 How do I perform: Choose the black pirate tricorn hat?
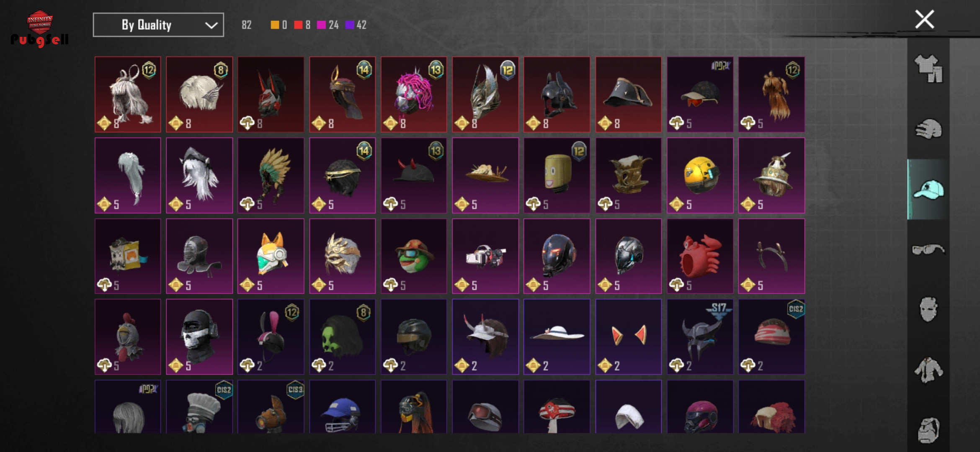(x=628, y=95)
